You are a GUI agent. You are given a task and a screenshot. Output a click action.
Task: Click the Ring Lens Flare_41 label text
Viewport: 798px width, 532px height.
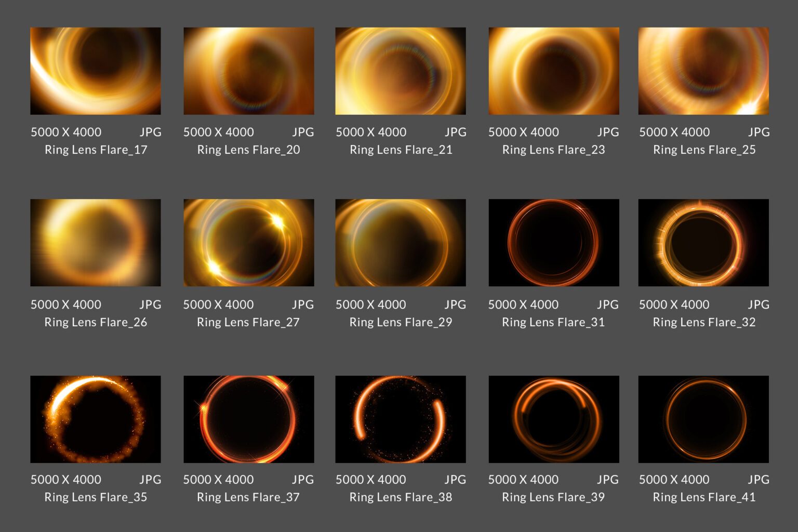[703, 497]
